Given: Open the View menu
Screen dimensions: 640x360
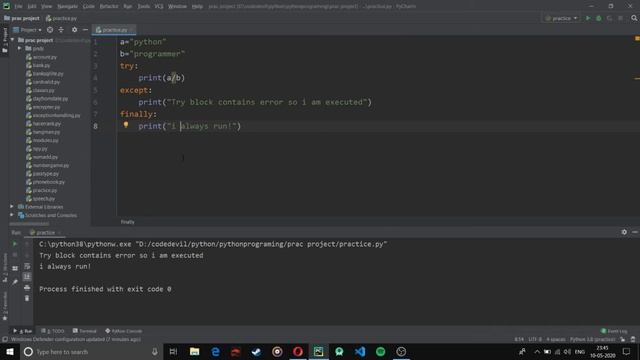Looking at the screenshot, I should click(47, 7).
